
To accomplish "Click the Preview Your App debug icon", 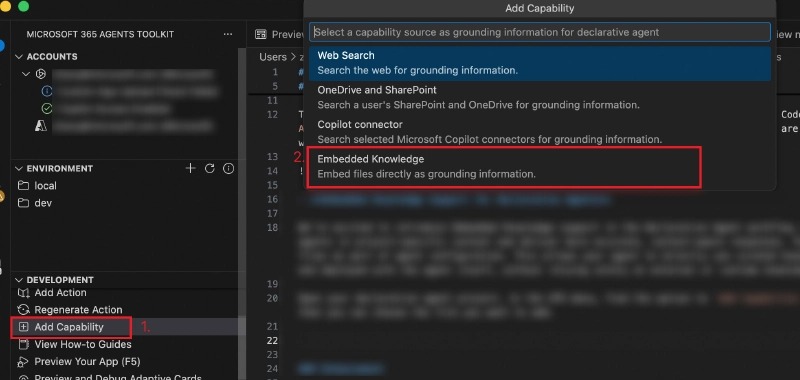I will [23, 362].
